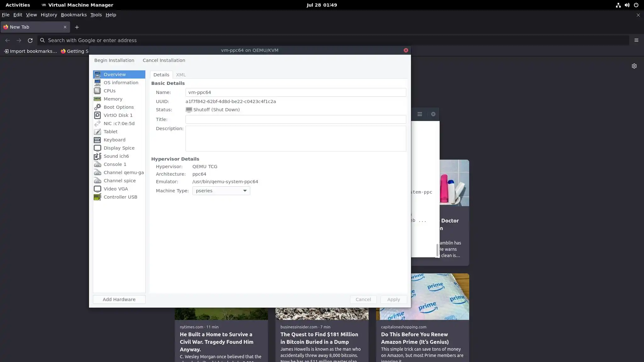Open the Memory settings icon
This screenshot has height=362, width=644.
click(97, 99)
